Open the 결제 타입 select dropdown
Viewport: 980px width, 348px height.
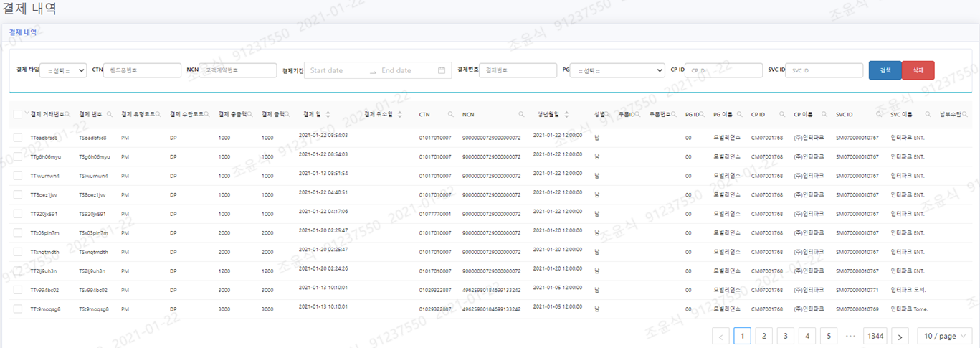(65, 70)
